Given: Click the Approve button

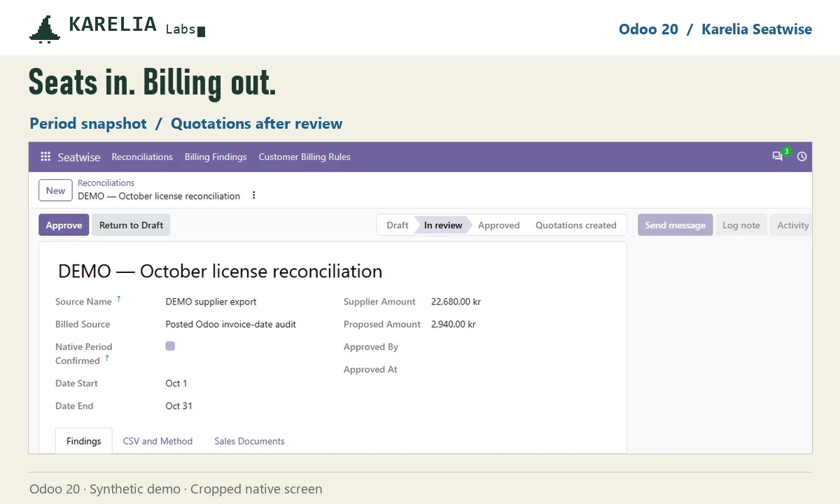Looking at the screenshot, I should 64,225.
